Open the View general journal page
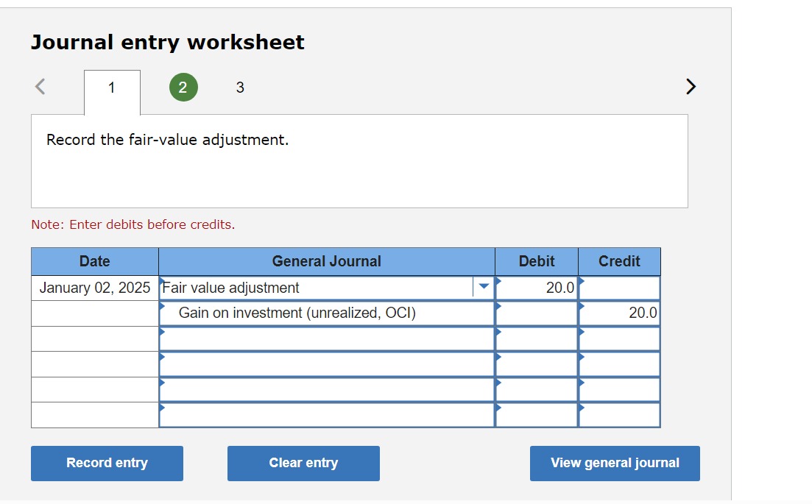Screen dimensions: 812x504 (615, 463)
